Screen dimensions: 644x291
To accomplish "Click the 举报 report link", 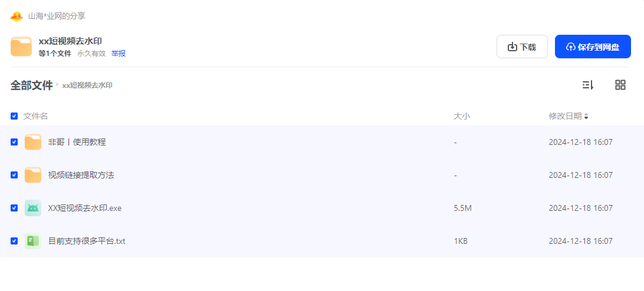I will coord(119,54).
